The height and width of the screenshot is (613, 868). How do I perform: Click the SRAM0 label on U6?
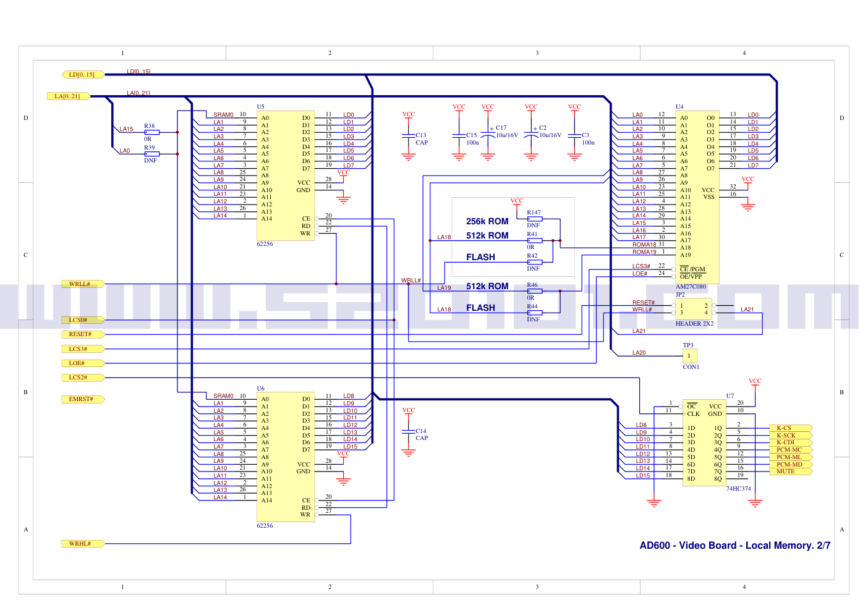point(224,396)
